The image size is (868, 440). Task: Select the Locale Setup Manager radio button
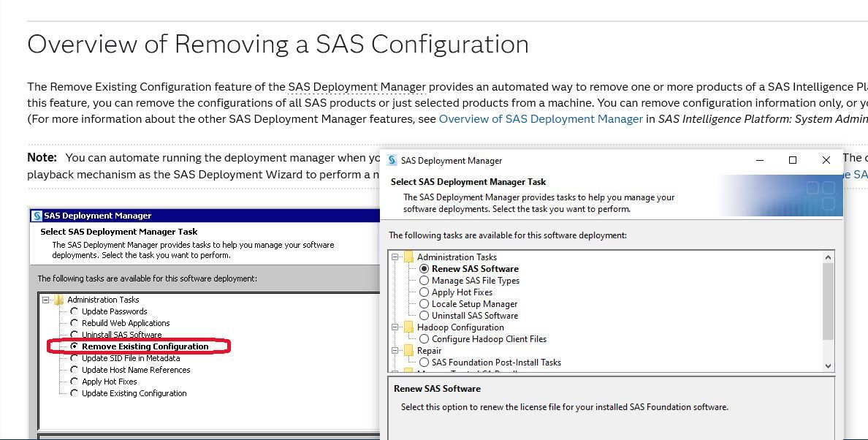coord(425,304)
